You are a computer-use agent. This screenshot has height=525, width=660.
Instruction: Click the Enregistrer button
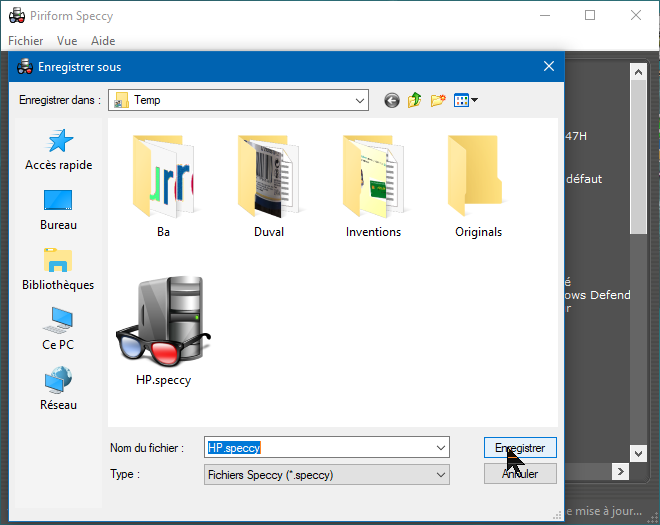520,448
